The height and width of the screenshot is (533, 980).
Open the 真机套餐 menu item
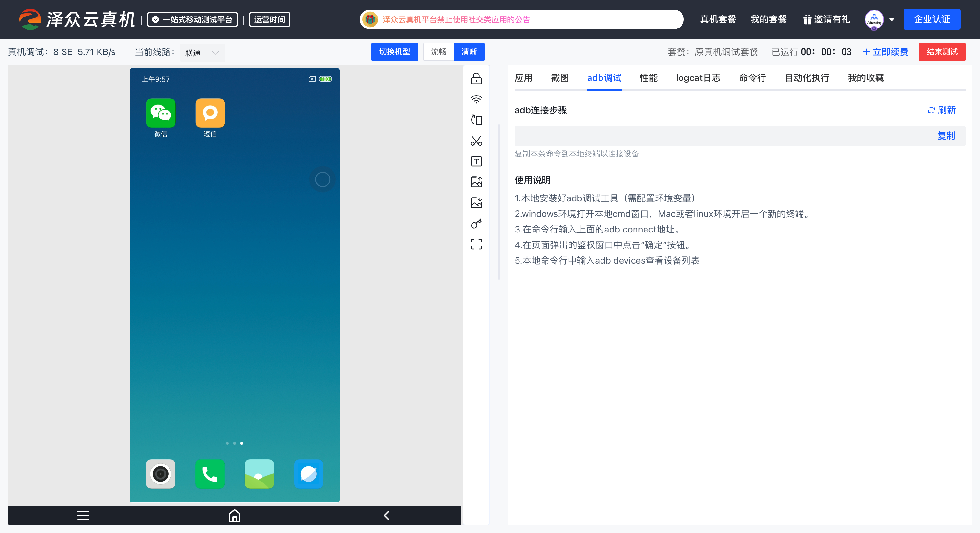(x=718, y=19)
